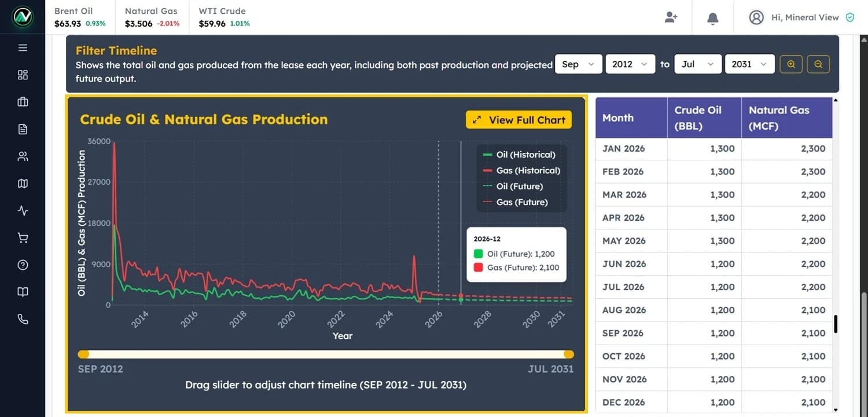Open the help question mark icon
Screen dimensions: 868x417
click(x=23, y=265)
